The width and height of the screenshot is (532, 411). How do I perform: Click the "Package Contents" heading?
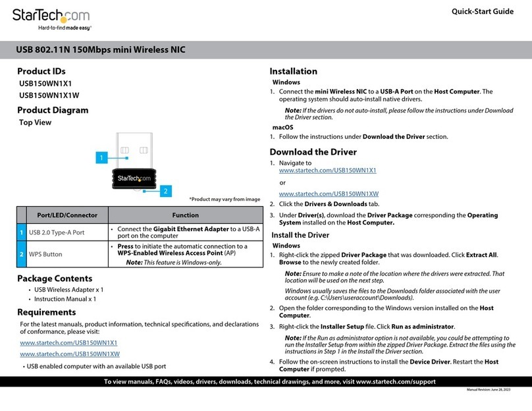click(x=55, y=279)
